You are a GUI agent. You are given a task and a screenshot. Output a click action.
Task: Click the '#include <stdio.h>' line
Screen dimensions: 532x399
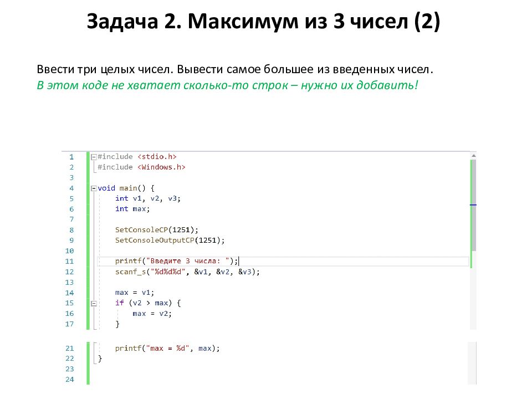pyautogui.click(x=137, y=157)
